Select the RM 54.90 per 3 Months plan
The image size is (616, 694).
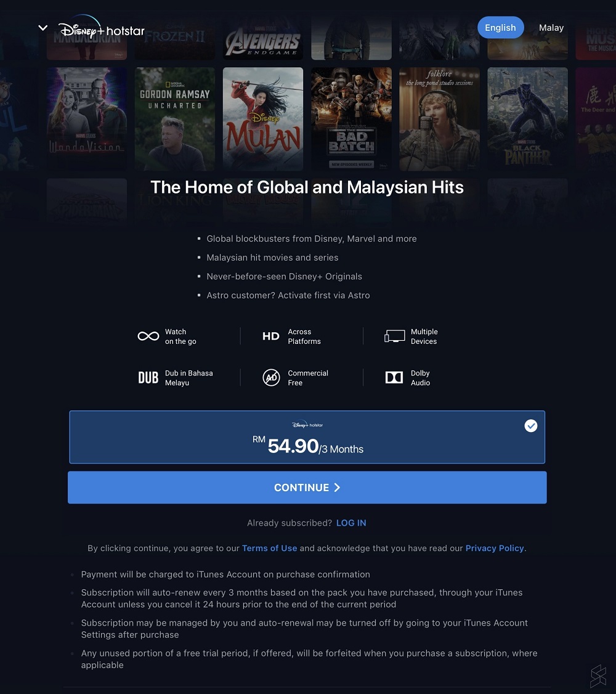pos(307,437)
